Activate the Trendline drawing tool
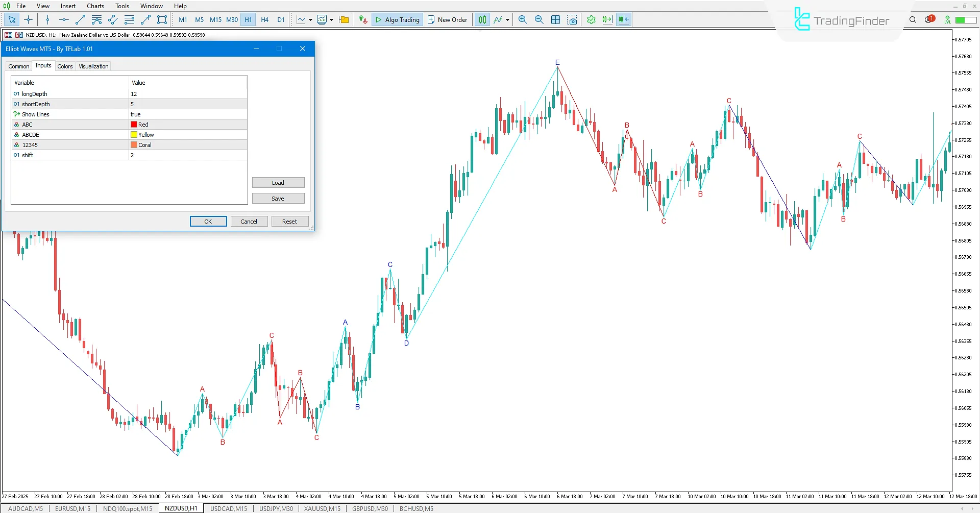 [80, 19]
